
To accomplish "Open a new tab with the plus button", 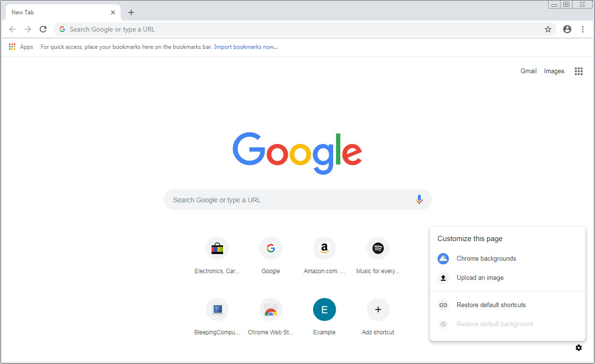I will [x=131, y=12].
